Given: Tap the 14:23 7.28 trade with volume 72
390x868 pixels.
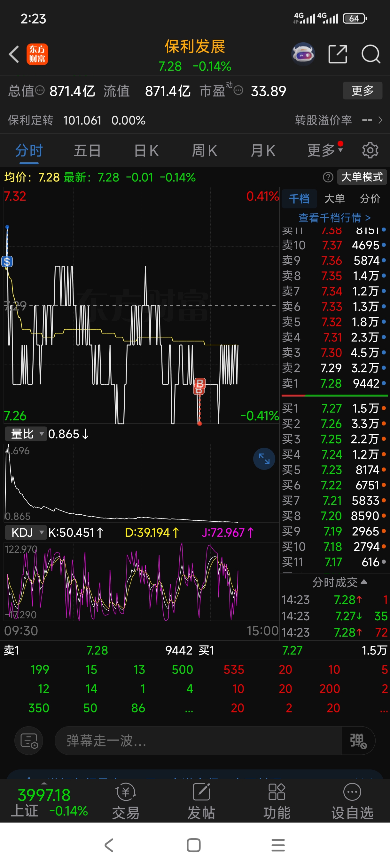Looking at the screenshot, I should [x=335, y=632].
